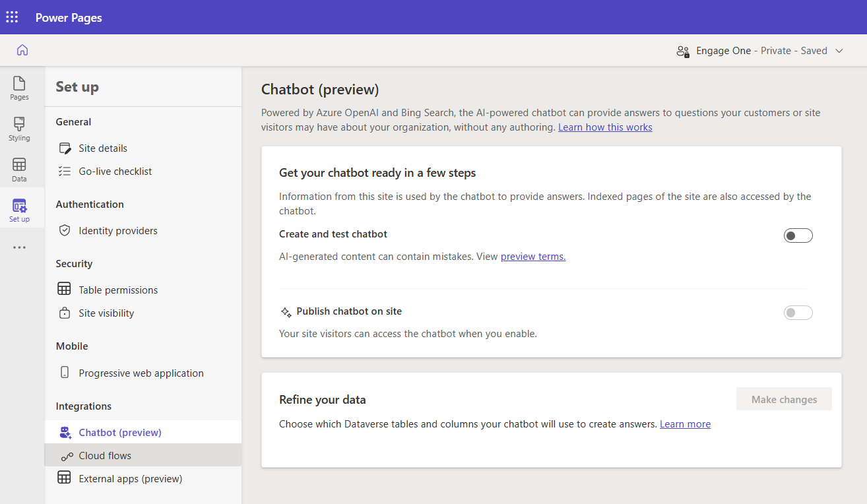Click the More options ellipsis icon
This screenshot has height=504, width=867.
(x=19, y=247)
